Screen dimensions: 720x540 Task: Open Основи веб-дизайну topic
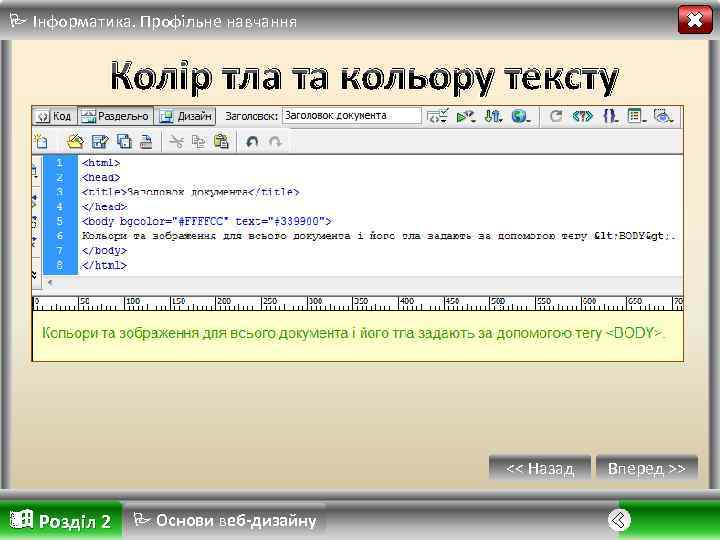point(225,521)
